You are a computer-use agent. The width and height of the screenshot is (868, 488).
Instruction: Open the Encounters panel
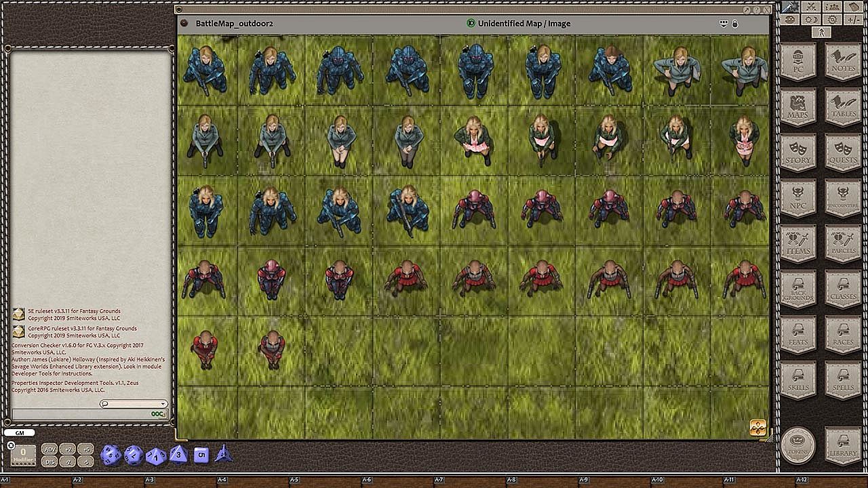(843, 198)
